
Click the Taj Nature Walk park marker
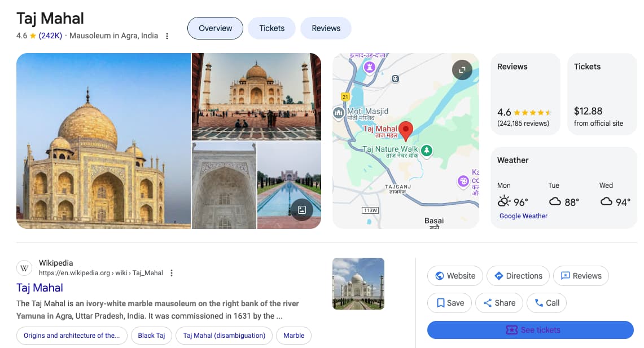(x=427, y=151)
